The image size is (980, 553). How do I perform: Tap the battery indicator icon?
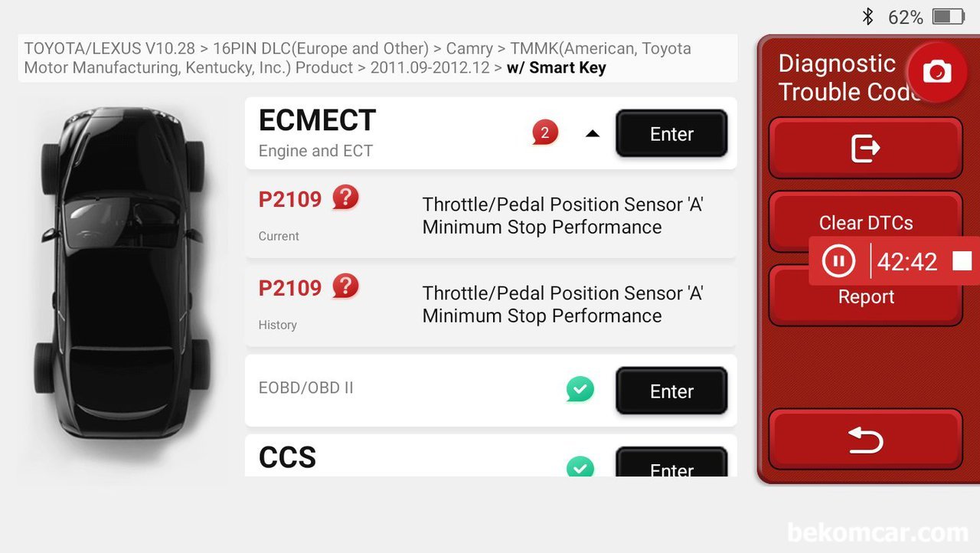[948, 17]
